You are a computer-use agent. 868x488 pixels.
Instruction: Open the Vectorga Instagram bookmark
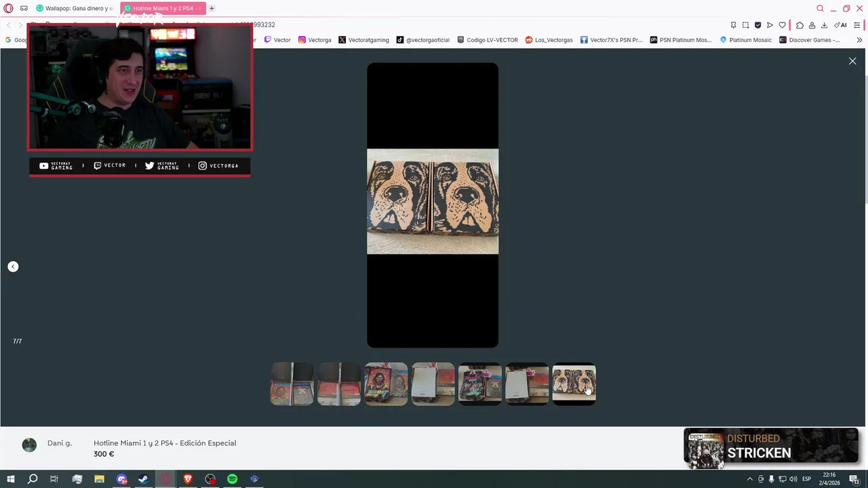[315, 40]
